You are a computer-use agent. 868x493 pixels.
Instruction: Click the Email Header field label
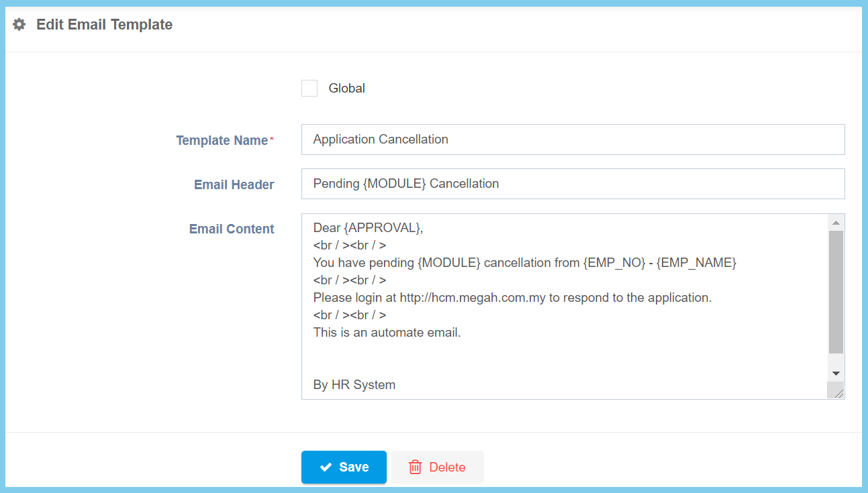[234, 184]
